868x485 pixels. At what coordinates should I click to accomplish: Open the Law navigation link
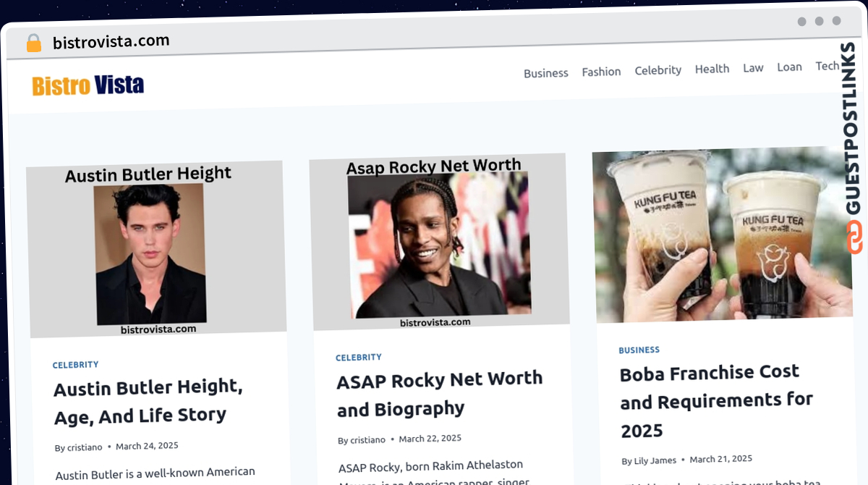pos(753,67)
